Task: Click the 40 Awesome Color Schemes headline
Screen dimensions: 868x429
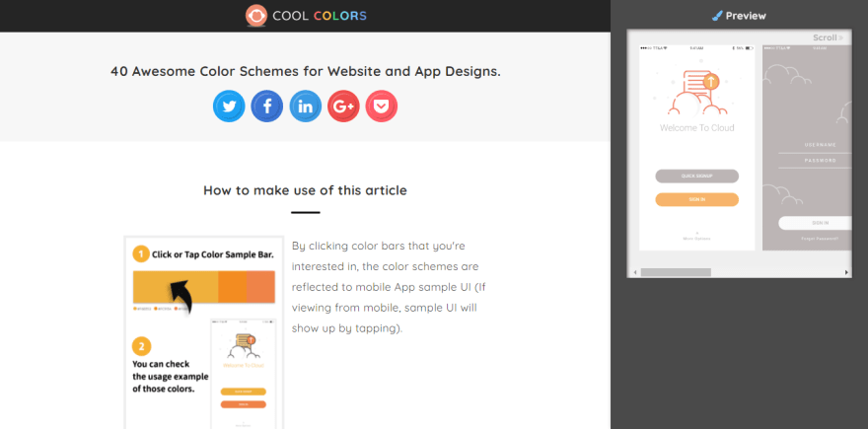Action: pyautogui.click(x=306, y=71)
